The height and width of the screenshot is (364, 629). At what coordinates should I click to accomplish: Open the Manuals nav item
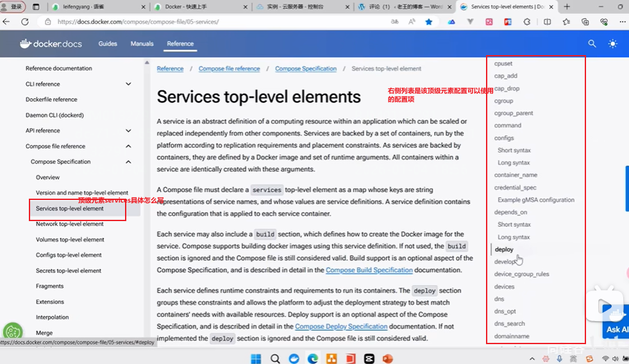click(x=142, y=44)
